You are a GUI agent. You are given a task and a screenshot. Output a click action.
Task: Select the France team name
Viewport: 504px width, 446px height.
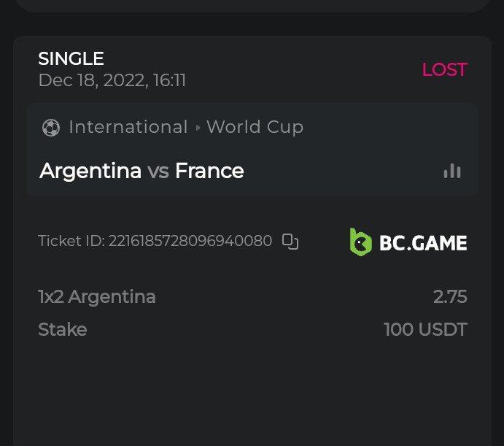tap(209, 171)
